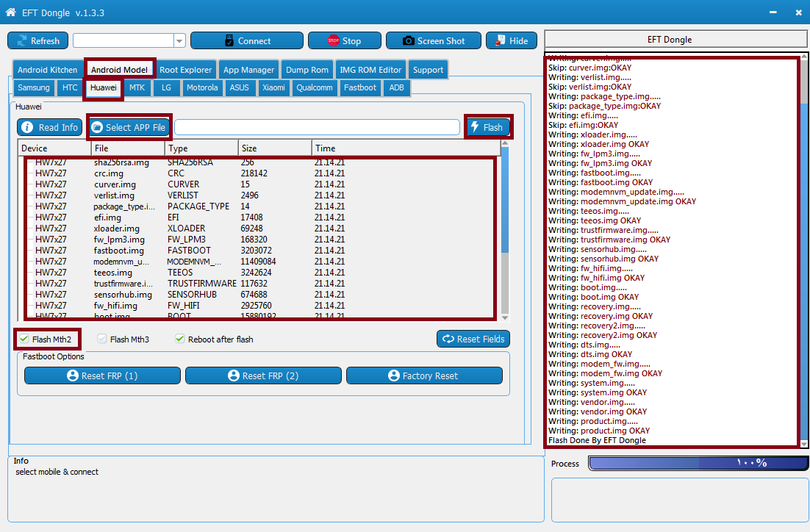
Task: Select the efi.img row
Action: 260,217
